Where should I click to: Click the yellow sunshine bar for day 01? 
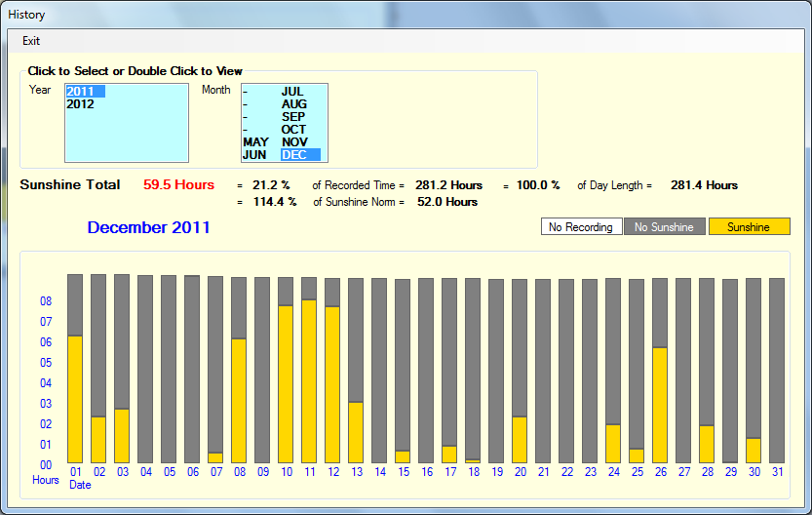pos(75,398)
